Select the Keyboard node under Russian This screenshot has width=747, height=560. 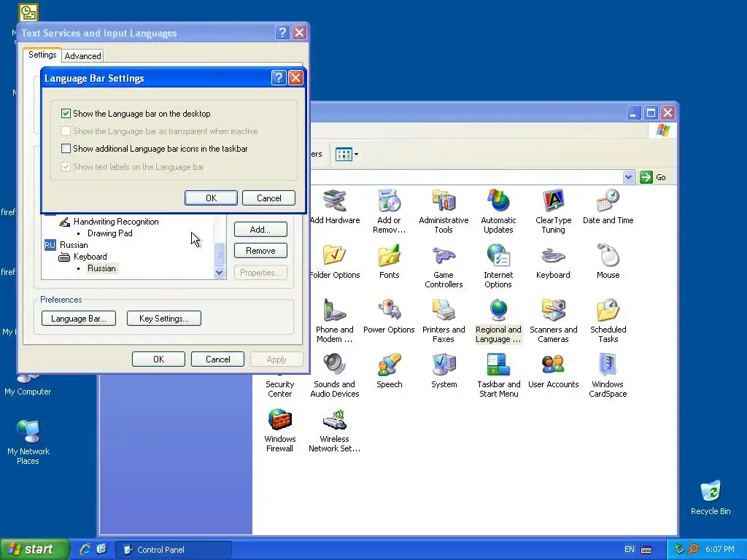82,257
